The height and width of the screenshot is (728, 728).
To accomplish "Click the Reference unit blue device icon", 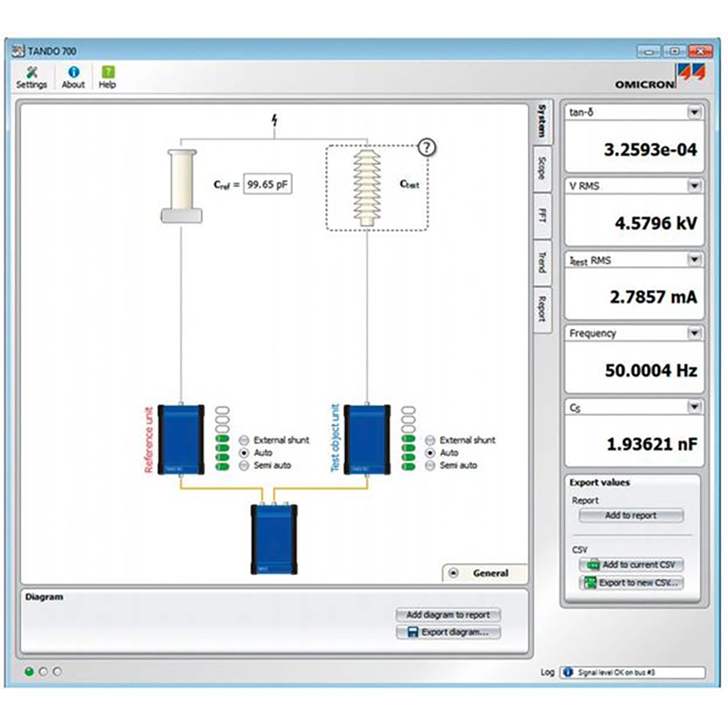I will coord(181,439).
